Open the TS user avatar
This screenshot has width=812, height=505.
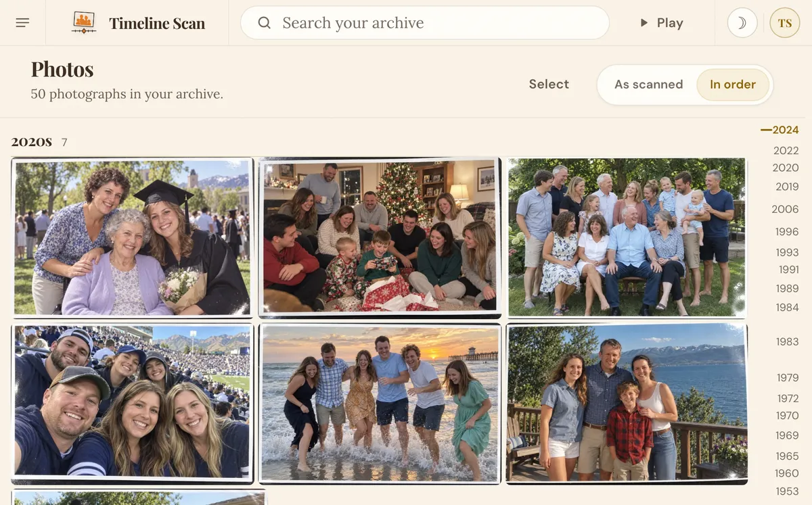pos(785,23)
